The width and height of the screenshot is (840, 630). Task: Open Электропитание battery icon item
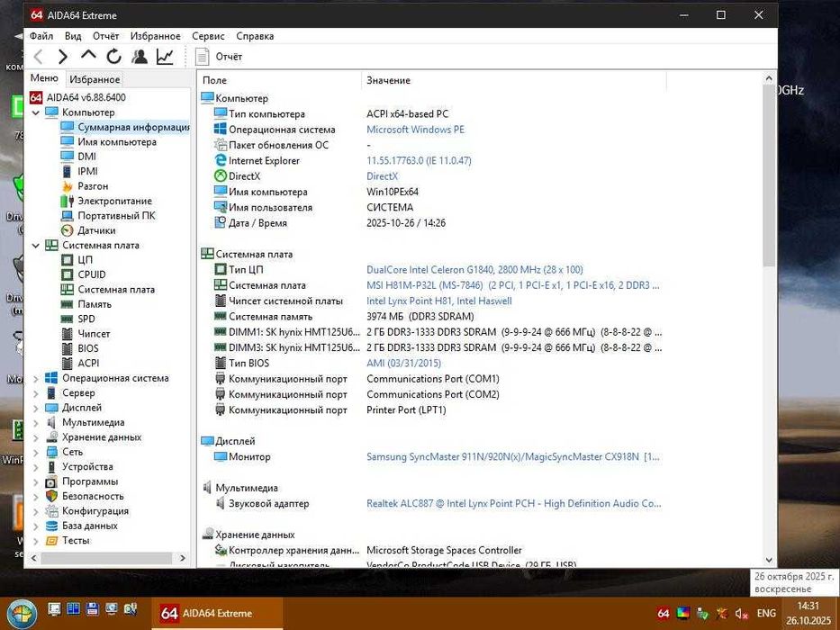(x=67, y=201)
